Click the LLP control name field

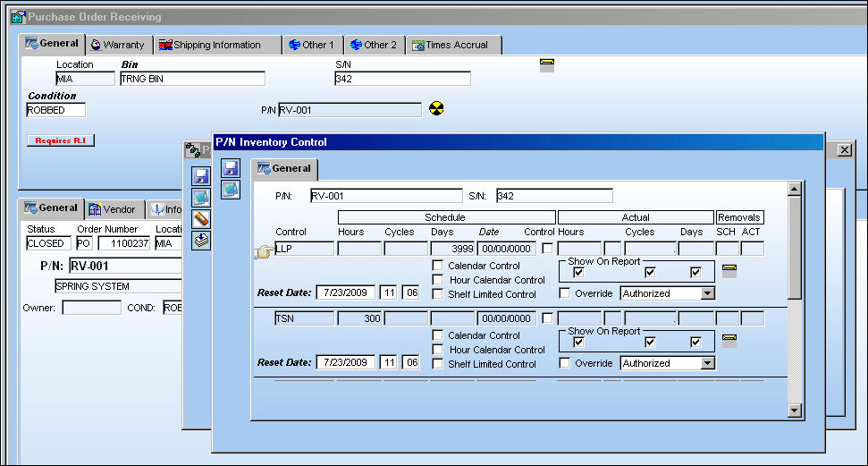click(305, 249)
